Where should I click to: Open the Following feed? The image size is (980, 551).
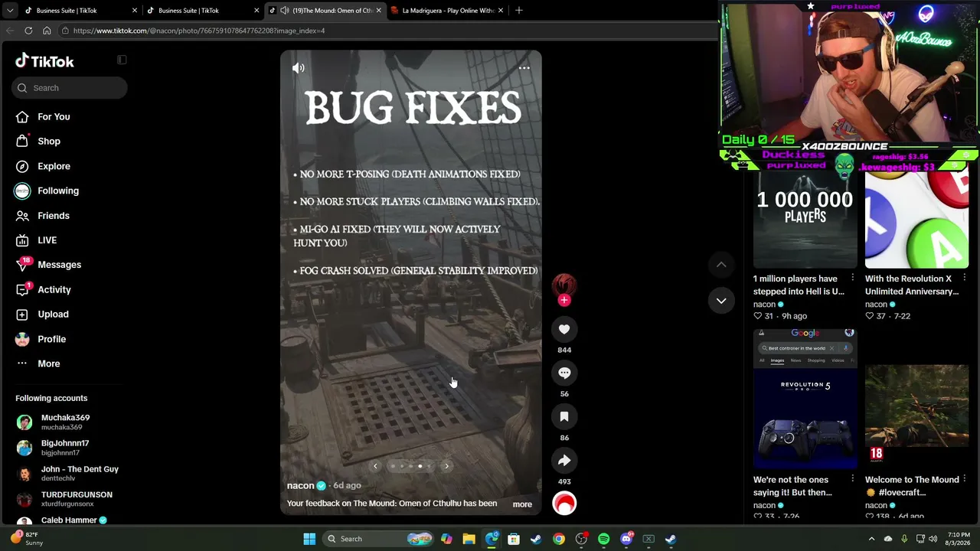(x=58, y=191)
